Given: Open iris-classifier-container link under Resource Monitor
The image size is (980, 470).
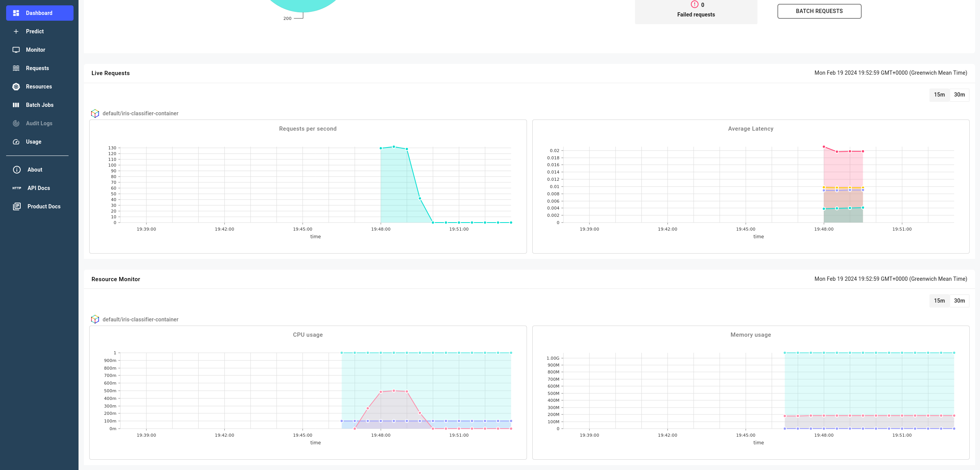Looking at the screenshot, I should pyautogui.click(x=140, y=319).
